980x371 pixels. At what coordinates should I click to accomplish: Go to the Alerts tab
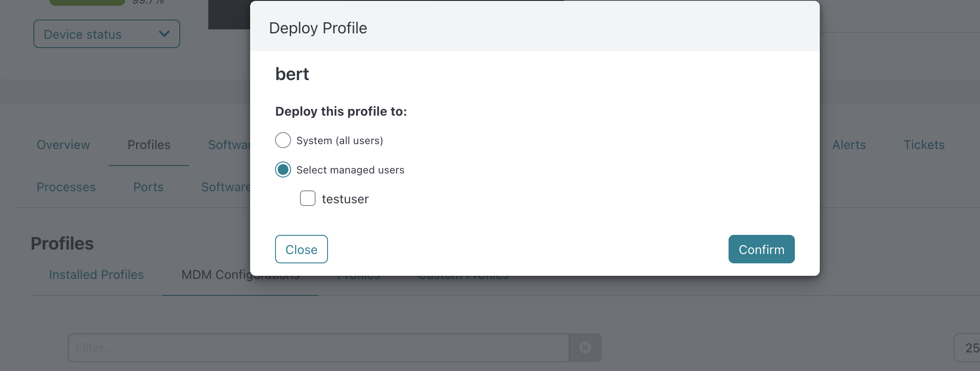click(x=849, y=145)
